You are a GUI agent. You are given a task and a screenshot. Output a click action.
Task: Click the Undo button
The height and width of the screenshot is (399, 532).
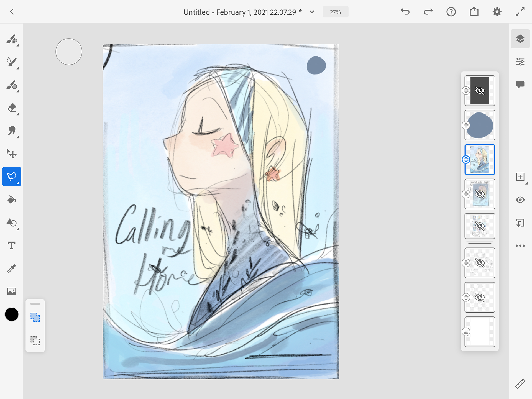tap(405, 12)
